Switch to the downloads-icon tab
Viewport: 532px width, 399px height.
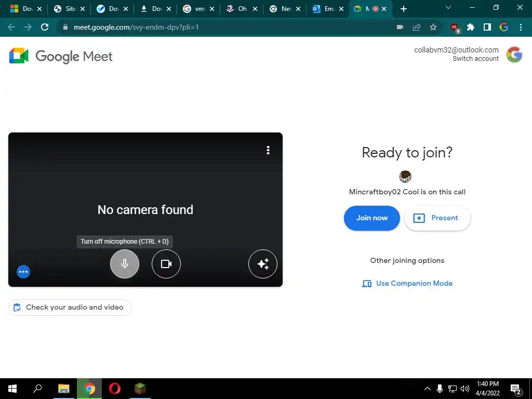pos(151,9)
